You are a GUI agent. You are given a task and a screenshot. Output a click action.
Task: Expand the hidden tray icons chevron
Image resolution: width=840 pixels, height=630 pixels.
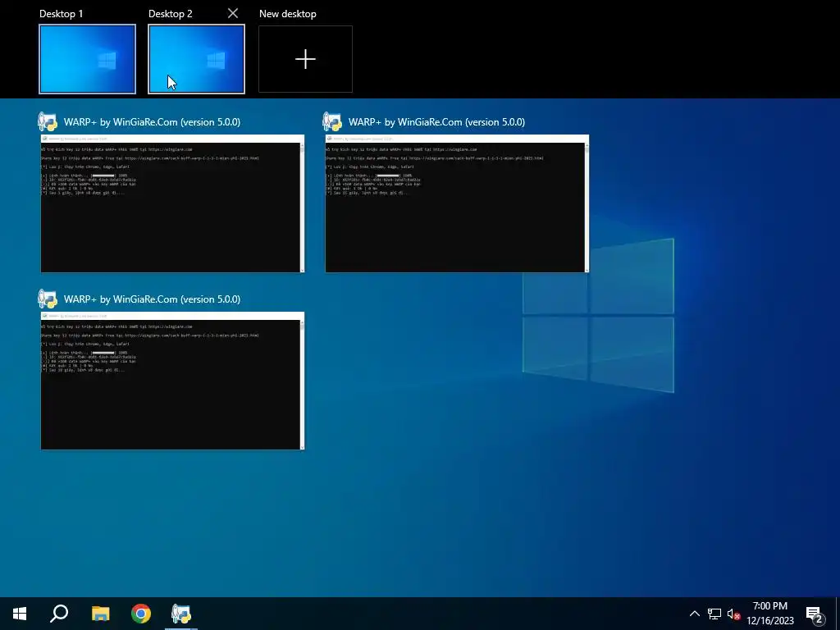pyautogui.click(x=694, y=614)
